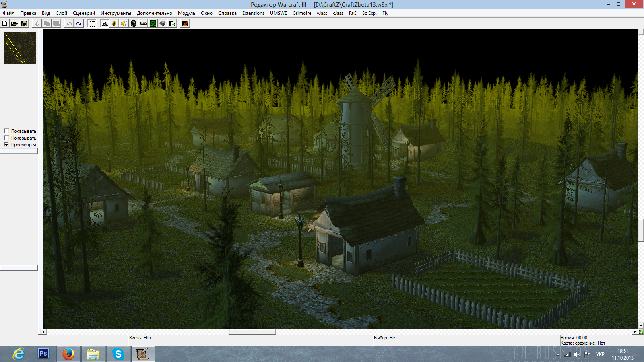
Task: Open the Инструменты menu
Action: tap(116, 13)
